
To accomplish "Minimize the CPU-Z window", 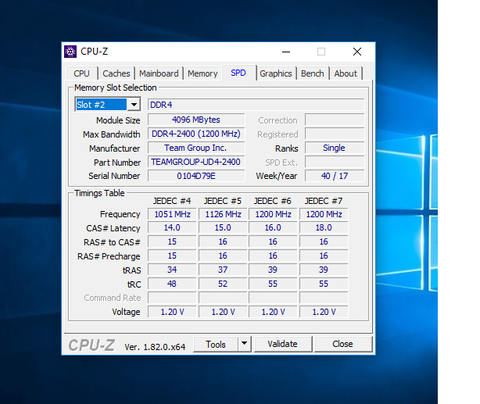I will [286, 52].
